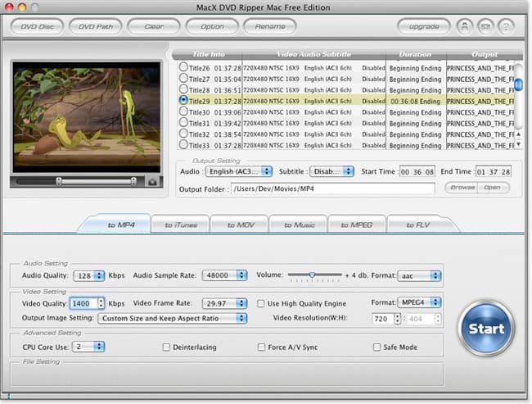Click the Browse button for output folder
532x404 pixels.
462,188
